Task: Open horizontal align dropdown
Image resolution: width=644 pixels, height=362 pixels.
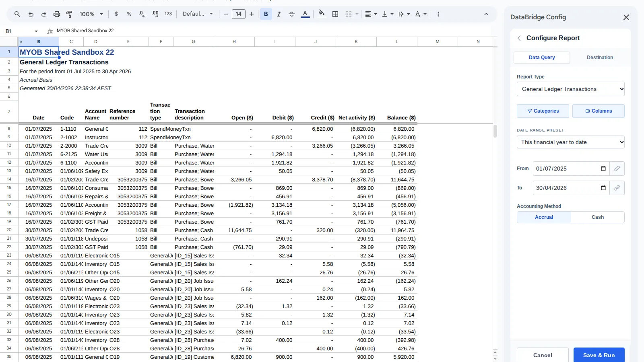Action: [x=371, y=14]
